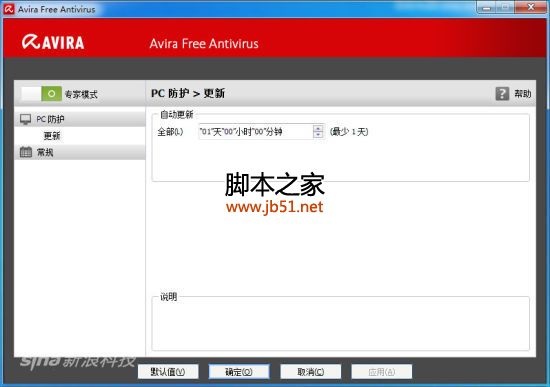Viewport: 550px width, 387px height.
Task: Close the Avira Free Antivirus window
Action: (531, 7)
